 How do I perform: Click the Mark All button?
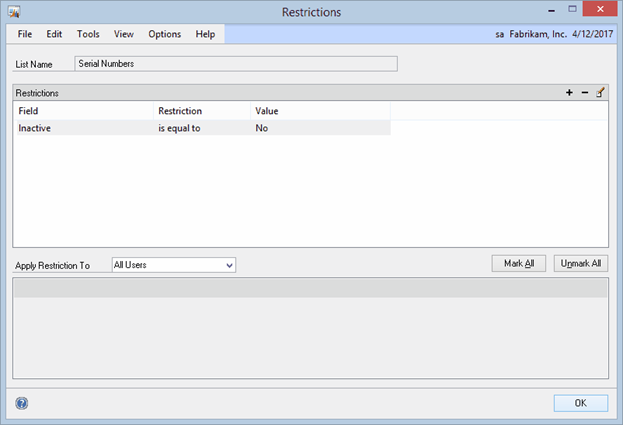519,264
